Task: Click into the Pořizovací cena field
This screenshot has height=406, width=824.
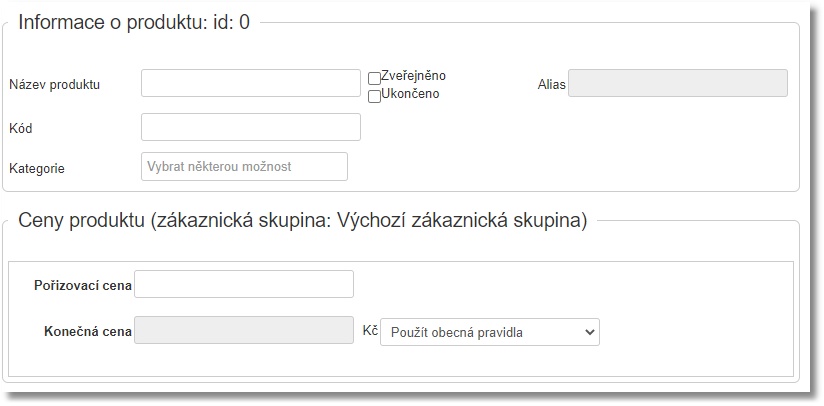Action: (243, 284)
